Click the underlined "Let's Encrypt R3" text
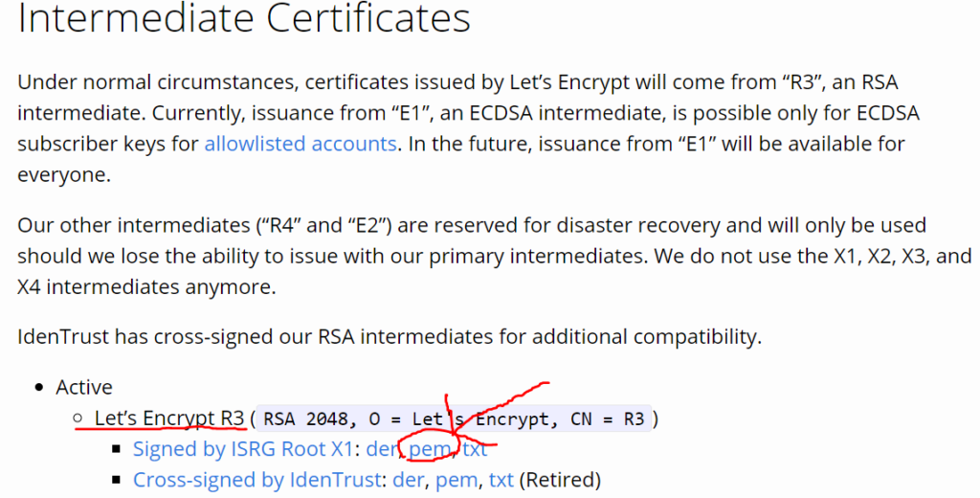 [169, 418]
